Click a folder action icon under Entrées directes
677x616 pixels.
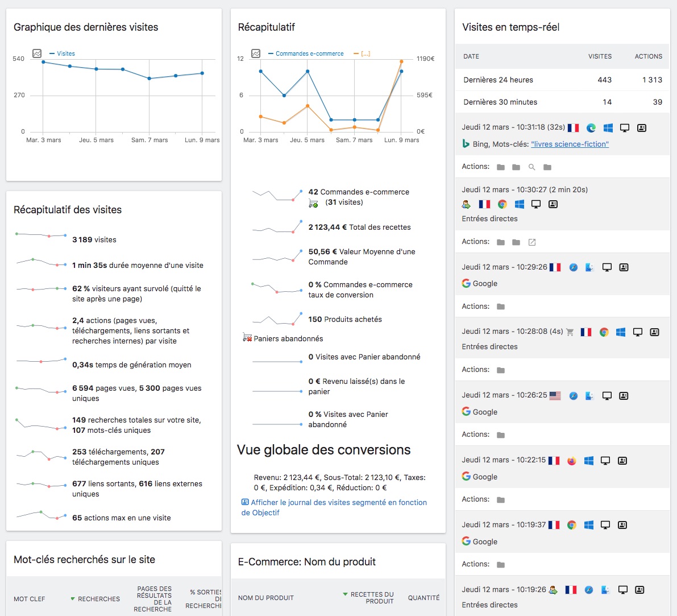500,241
